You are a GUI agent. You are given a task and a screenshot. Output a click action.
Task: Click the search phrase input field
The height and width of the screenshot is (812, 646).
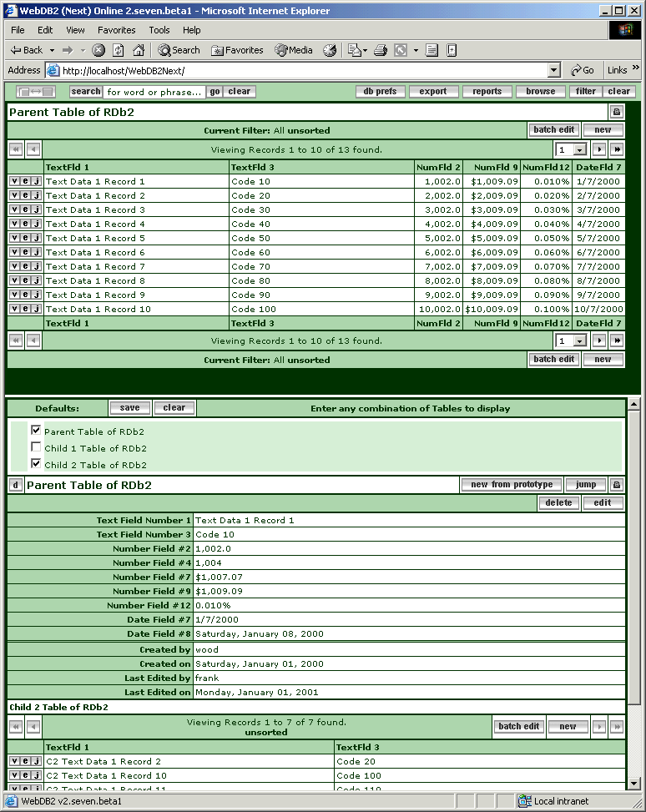(154, 92)
